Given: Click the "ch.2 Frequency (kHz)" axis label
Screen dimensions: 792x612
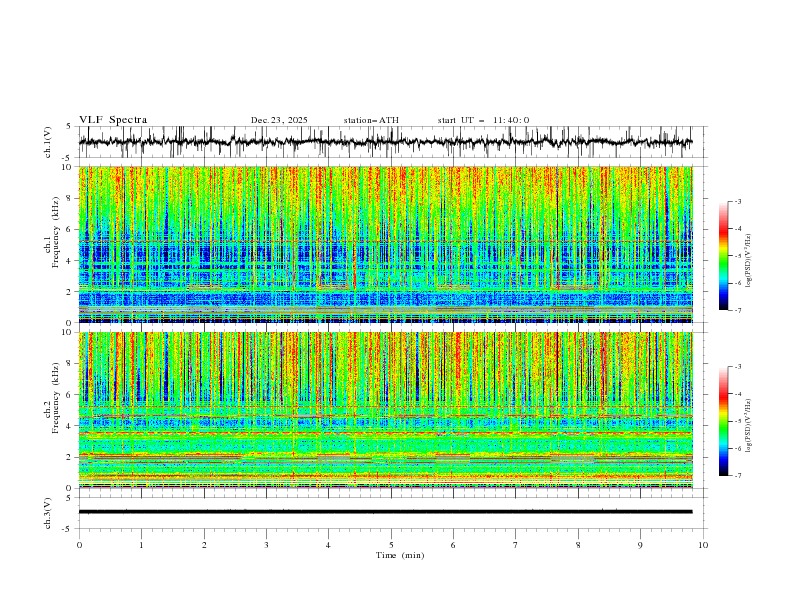Looking at the screenshot, I should (x=52, y=398).
